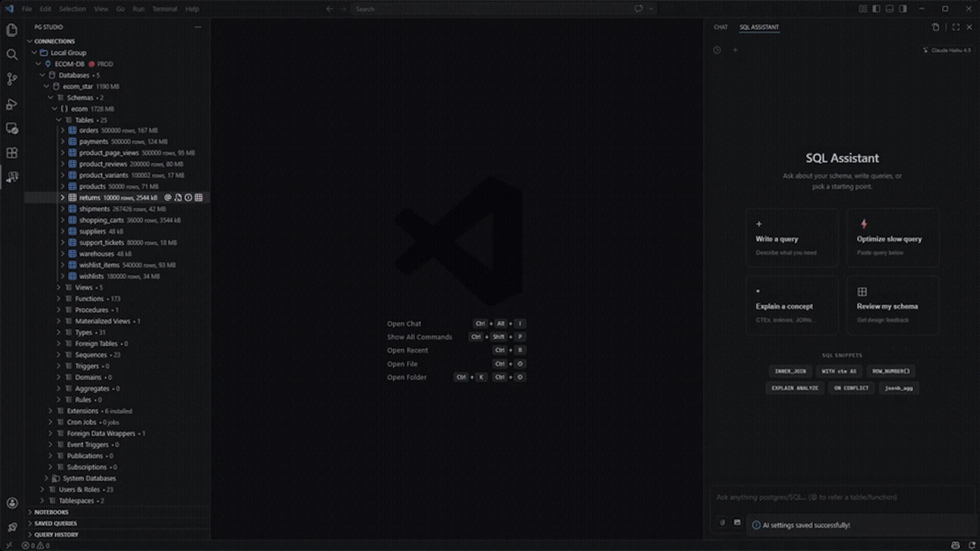
Task: Collapse the CONNECTIONS section
Action: point(29,41)
